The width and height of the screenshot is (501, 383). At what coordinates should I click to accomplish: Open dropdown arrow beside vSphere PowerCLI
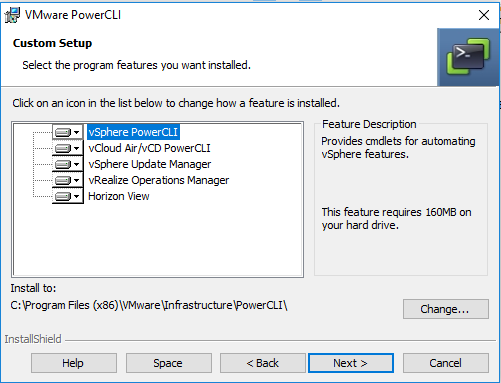click(77, 132)
